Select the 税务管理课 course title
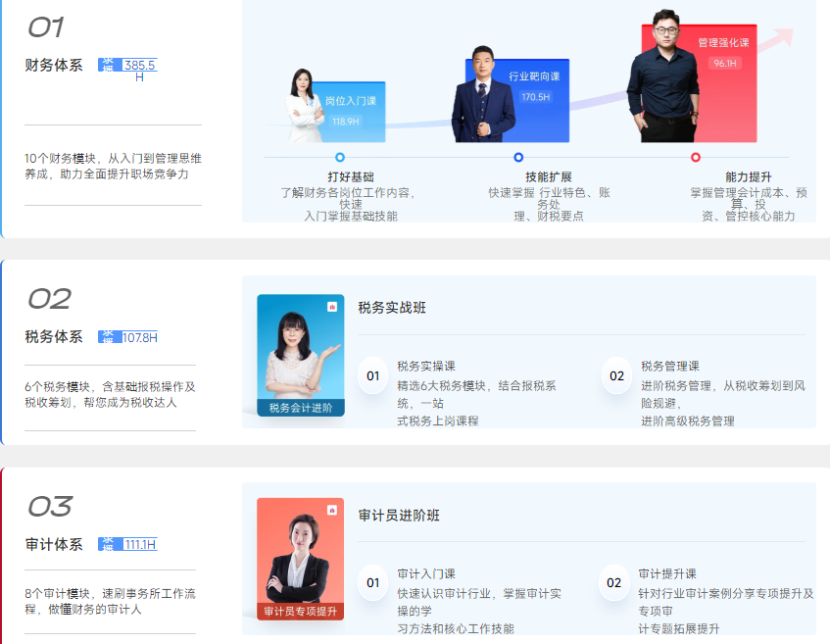830x644 pixels. tap(669, 366)
